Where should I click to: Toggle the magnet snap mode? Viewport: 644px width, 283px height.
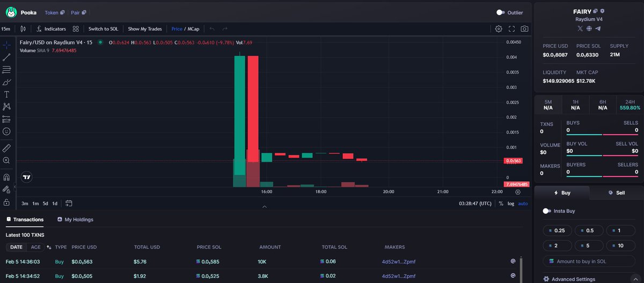point(6,177)
